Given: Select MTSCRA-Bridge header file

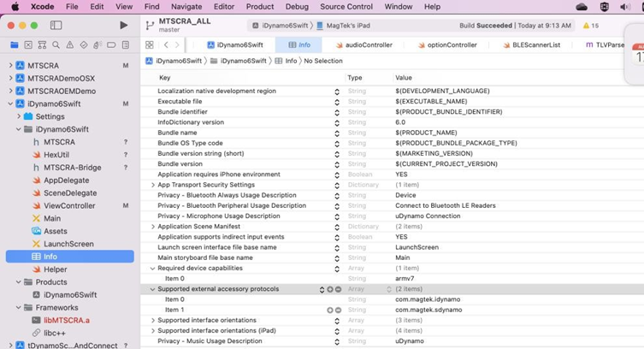Looking at the screenshot, I should (x=73, y=168).
